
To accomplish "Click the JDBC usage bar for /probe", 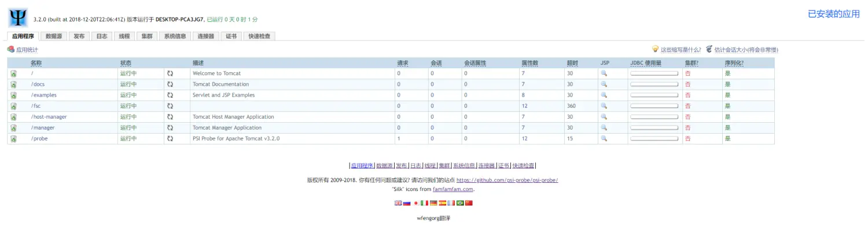I will 654,139.
